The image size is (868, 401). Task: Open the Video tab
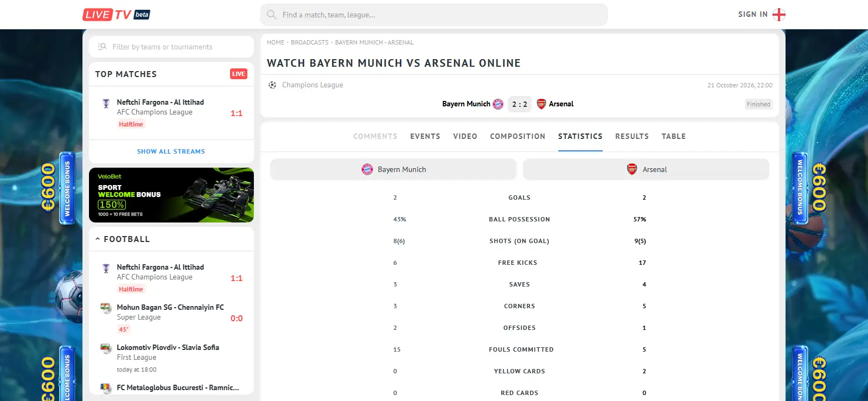point(465,136)
